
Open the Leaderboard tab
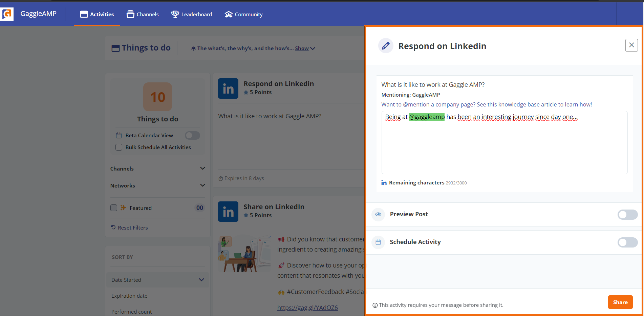[192, 14]
